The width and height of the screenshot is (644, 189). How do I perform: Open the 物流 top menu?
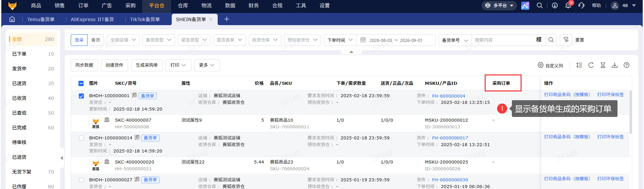206,6
